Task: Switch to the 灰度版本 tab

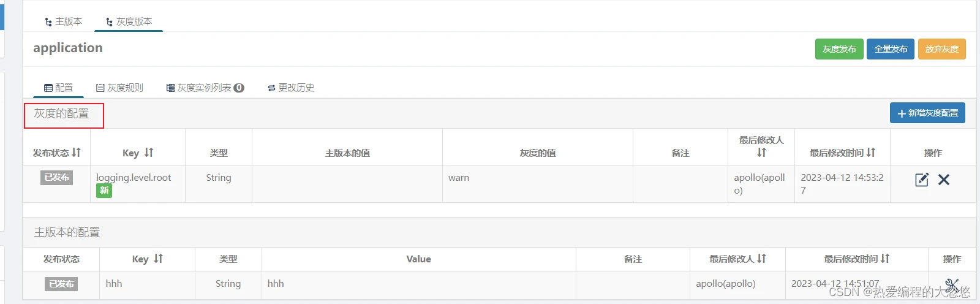Action: [x=129, y=21]
